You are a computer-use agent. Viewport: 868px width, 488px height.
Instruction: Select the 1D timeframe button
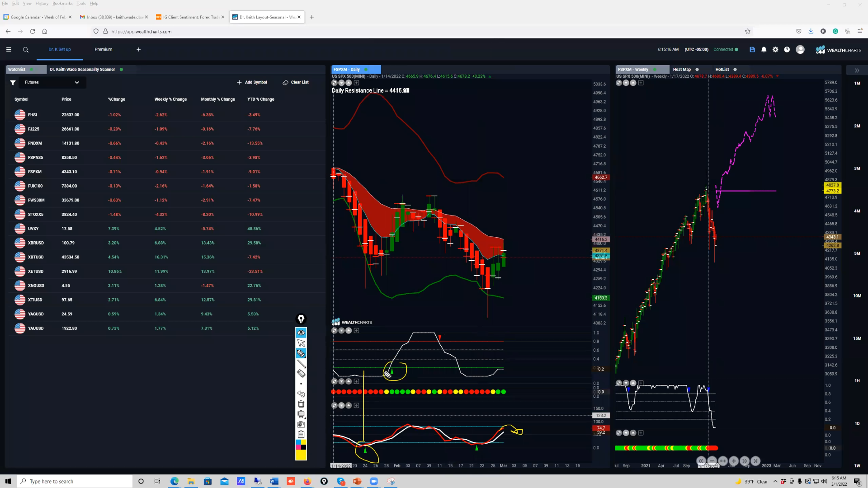(x=857, y=424)
